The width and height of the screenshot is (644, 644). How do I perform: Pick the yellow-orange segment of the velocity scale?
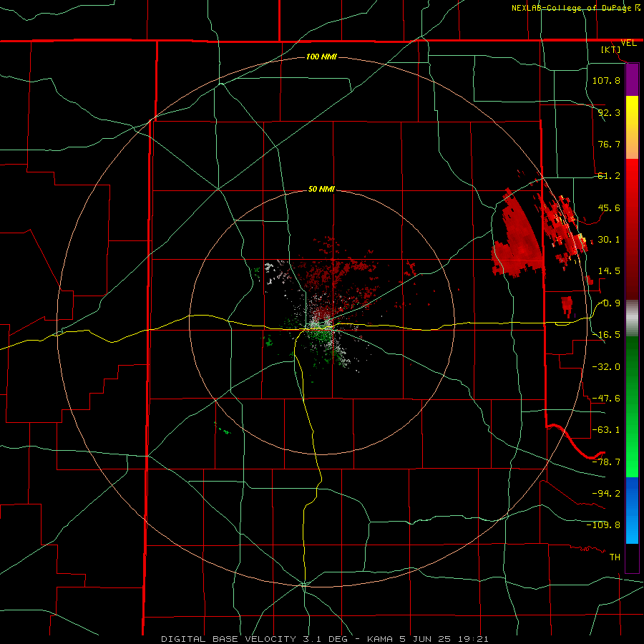(x=632, y=127)
